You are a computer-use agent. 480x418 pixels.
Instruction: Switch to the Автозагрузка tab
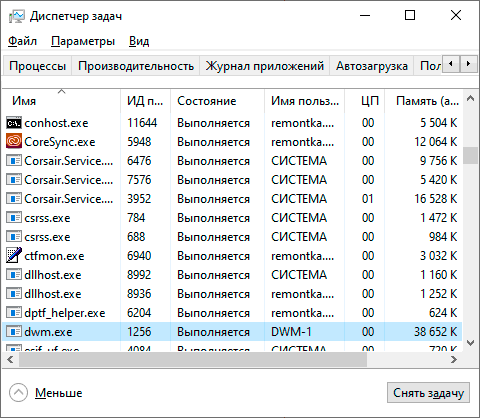pyautogui.click(x=372, y=66)
